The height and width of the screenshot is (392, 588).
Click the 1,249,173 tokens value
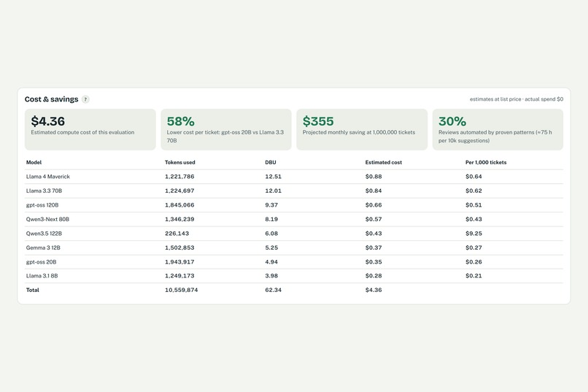coord(179,276)
